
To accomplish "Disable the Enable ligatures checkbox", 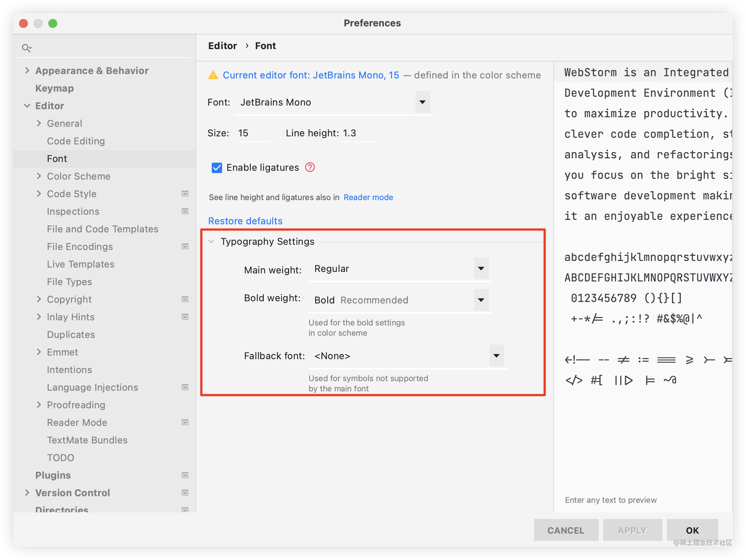I will point(217,168).
